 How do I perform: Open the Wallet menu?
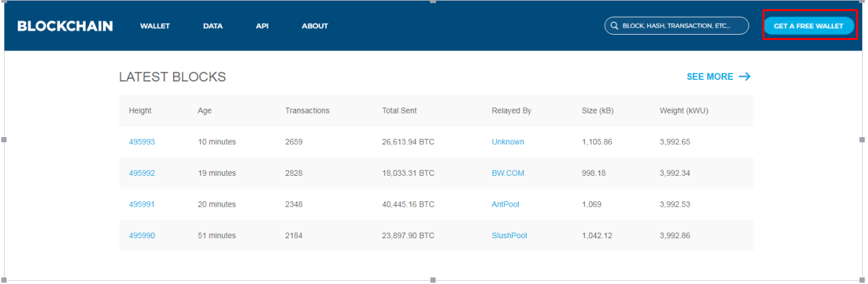(155, 26)
